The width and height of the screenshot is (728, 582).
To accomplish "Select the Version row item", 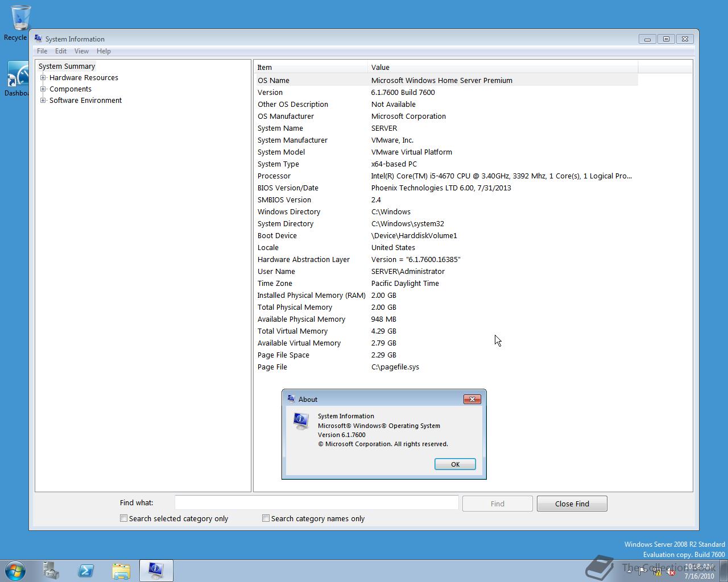I will pyautogui.click(x=446, y=93).
